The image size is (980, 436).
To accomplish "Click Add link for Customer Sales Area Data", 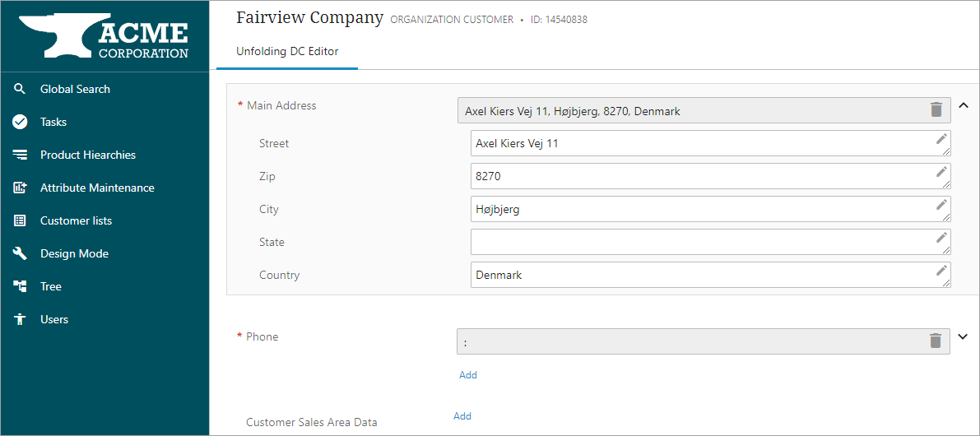I will coord(462,416).
